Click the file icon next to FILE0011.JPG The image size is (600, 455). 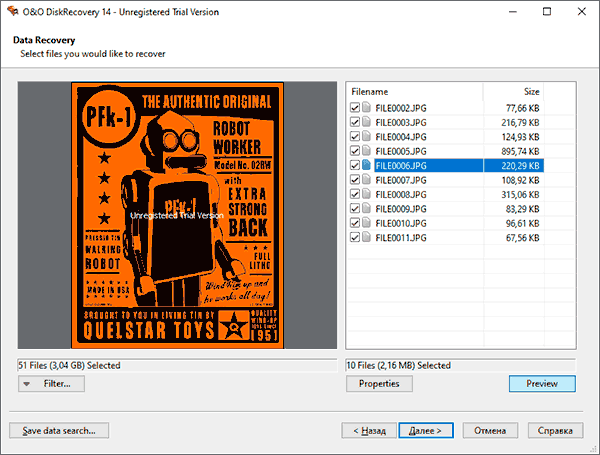[x=367, y=238]
